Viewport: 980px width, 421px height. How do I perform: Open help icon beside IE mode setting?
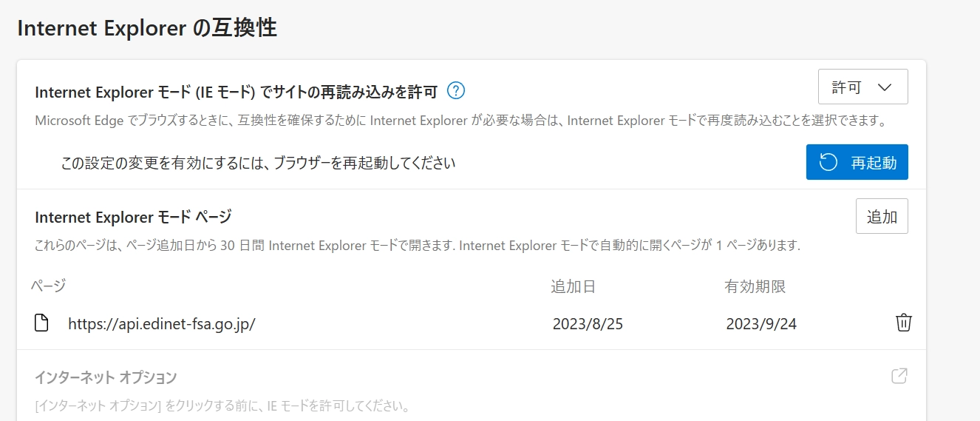[457, 91]
